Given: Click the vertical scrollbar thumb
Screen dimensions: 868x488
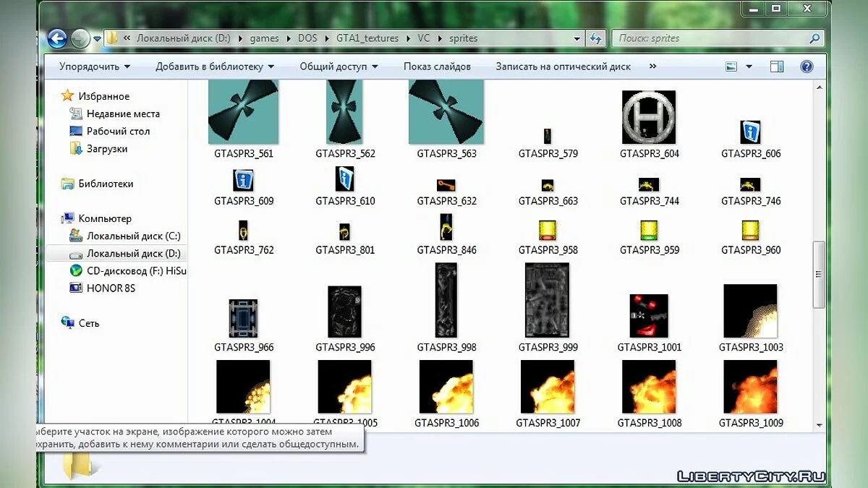Looking at the screenshot, I should point(819,275).
